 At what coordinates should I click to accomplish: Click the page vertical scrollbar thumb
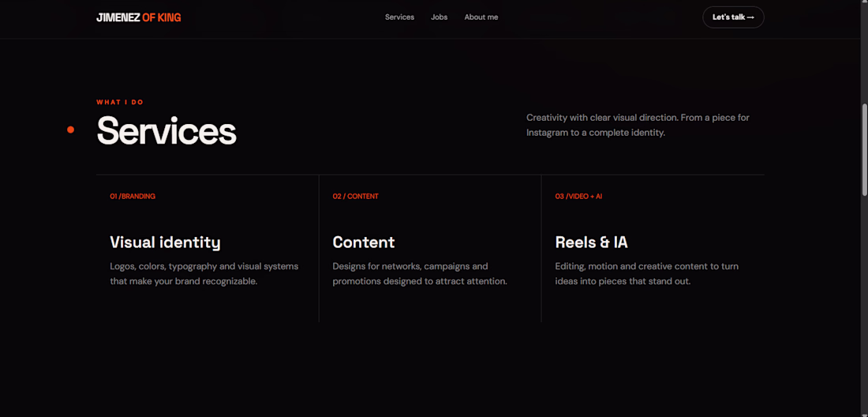(x=865, y=149)
